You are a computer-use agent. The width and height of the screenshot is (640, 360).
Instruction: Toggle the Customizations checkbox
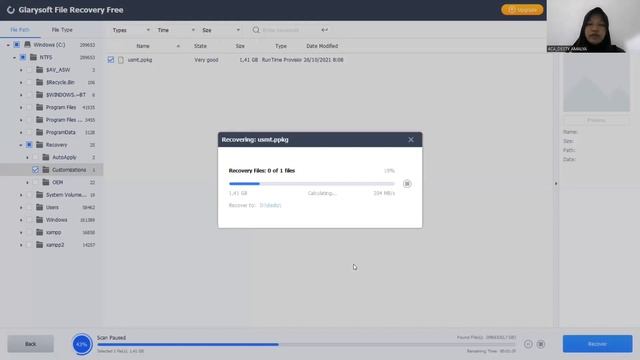pyautogui.click(x=36, y=169)
